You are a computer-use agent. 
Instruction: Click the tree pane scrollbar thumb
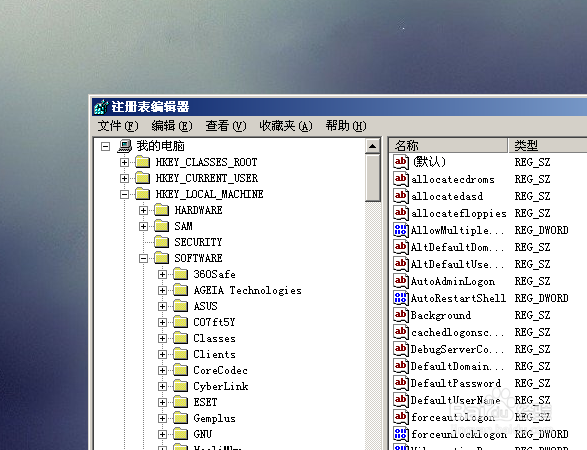[372, 178]
